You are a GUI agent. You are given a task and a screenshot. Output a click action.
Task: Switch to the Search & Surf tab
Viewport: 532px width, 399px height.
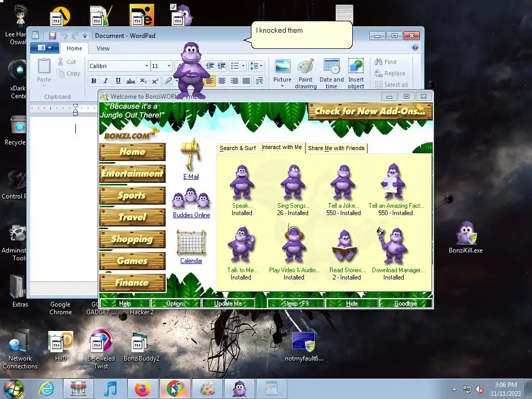pyautogui.click(x=237, y=148)
